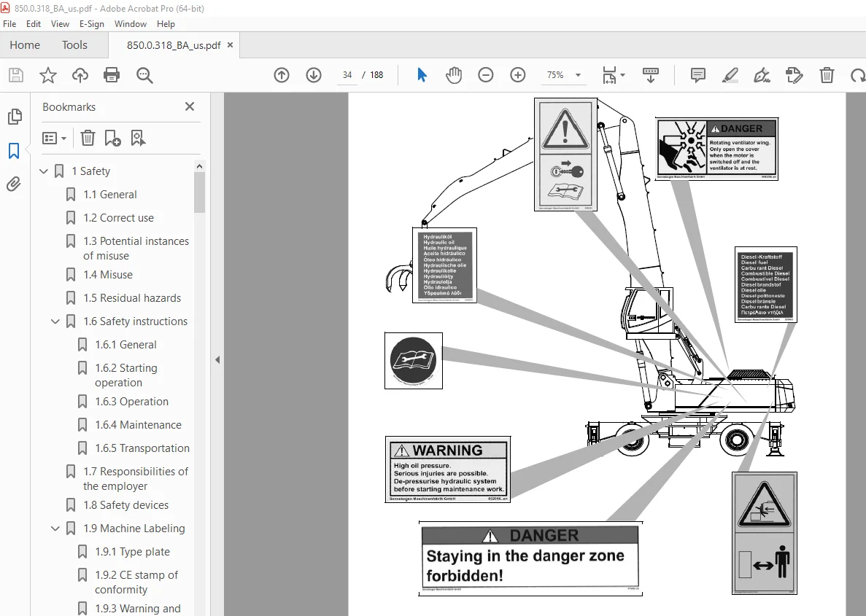
Task: Jump to 1.2 Correct use bookmark
Action: coord(119,218)
